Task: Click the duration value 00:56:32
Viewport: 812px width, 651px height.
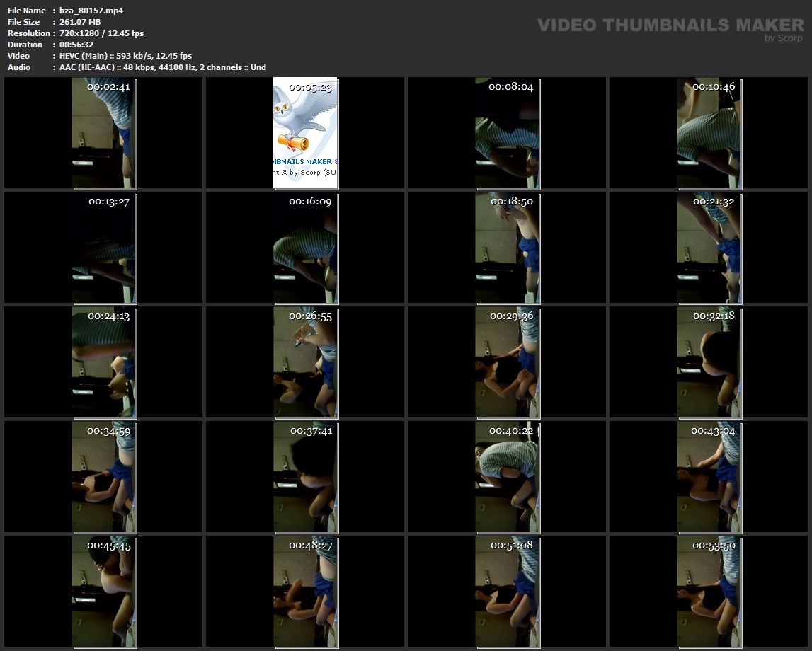Action: click(x=76, y=45)
